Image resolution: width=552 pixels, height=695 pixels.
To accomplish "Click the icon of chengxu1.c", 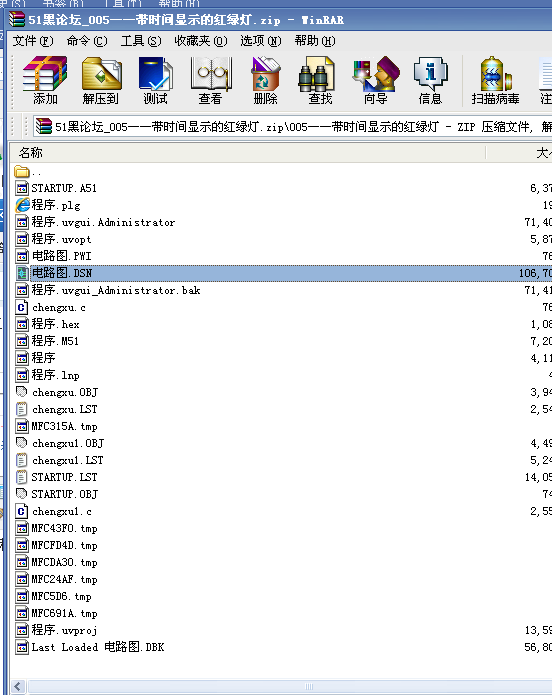I will point(22,511).
